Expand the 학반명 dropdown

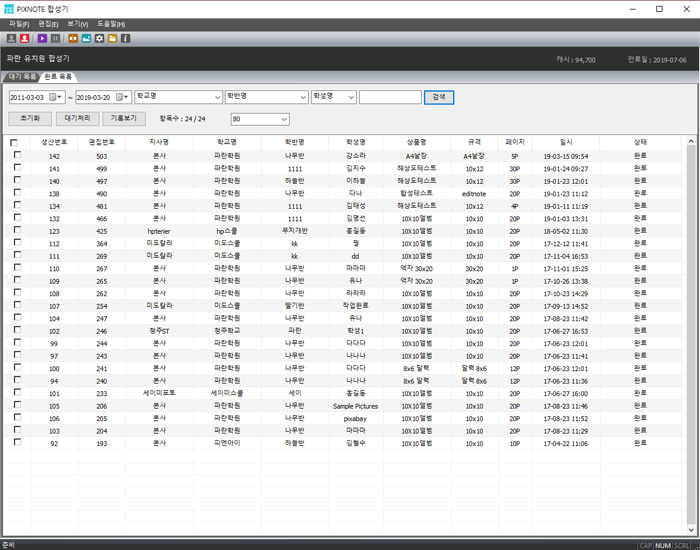(x=302, y=97)
